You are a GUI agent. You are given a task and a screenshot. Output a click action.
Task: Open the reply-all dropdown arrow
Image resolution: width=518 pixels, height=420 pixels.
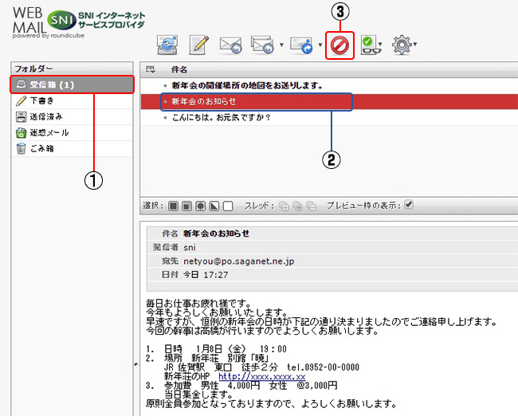[281, 45]
